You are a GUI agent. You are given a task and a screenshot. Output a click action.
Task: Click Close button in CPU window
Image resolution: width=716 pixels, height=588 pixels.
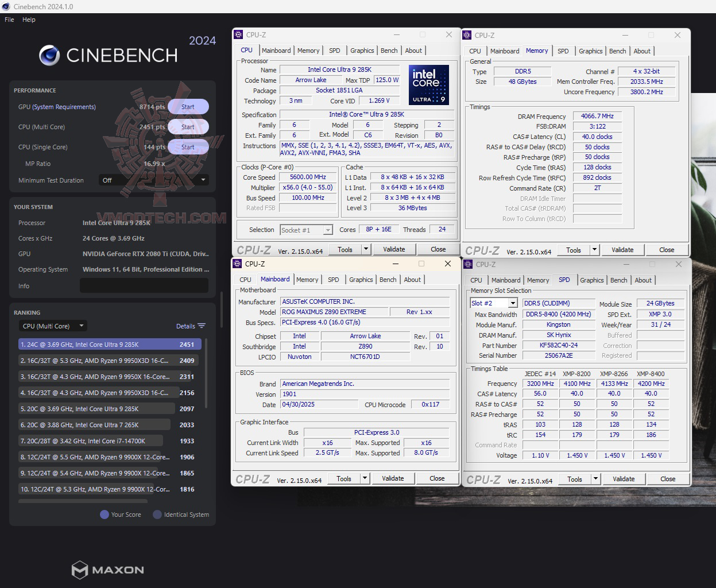tap(438, 249)
